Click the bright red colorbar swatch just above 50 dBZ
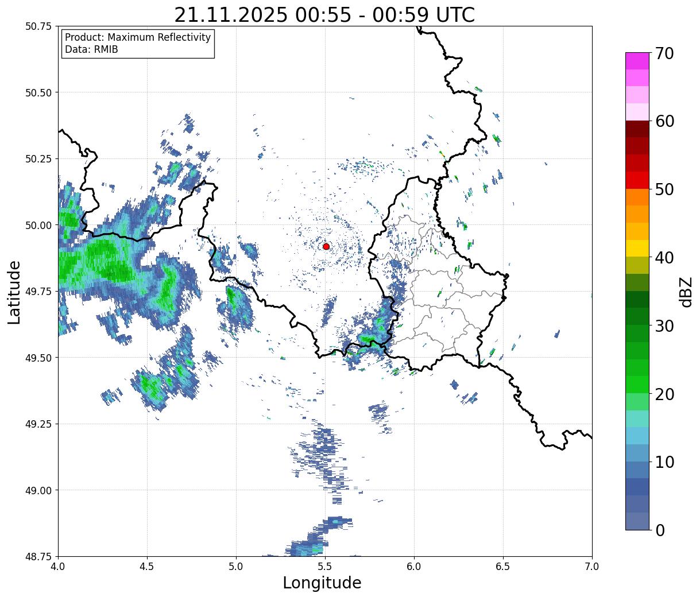 tap(637, 180)
